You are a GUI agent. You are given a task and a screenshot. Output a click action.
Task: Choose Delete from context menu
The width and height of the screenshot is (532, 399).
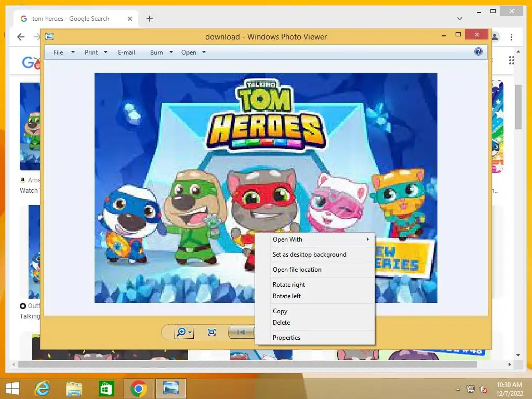point(315,322)
